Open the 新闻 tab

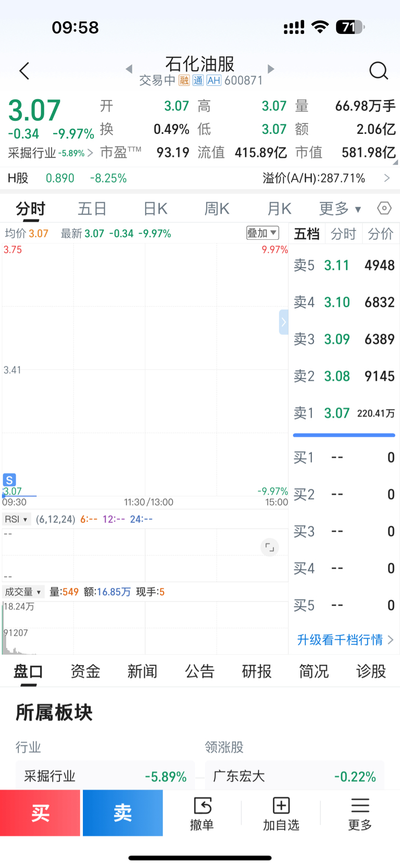[143, 671]
